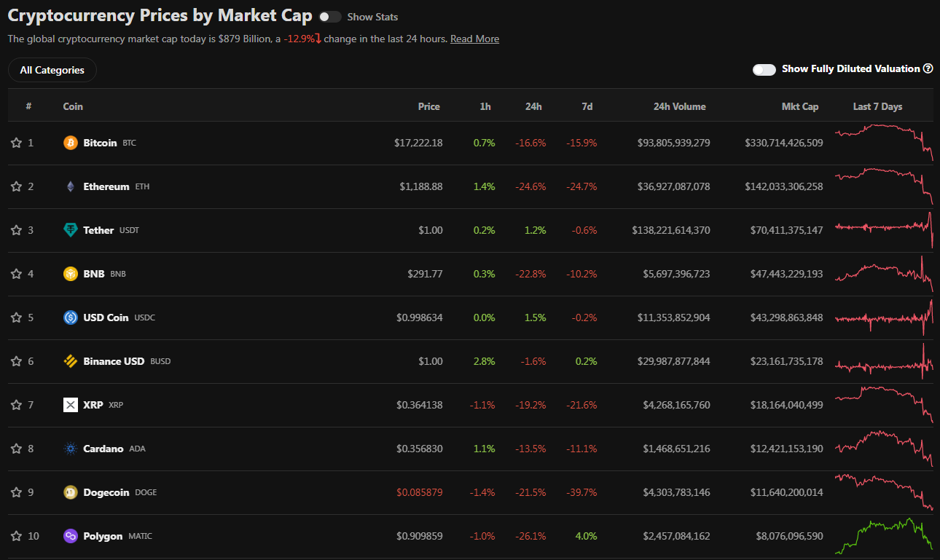The height and width of the screenshot is (560, 940).
Task: Favorite Binance USD using the star
Action: (16, 361)
